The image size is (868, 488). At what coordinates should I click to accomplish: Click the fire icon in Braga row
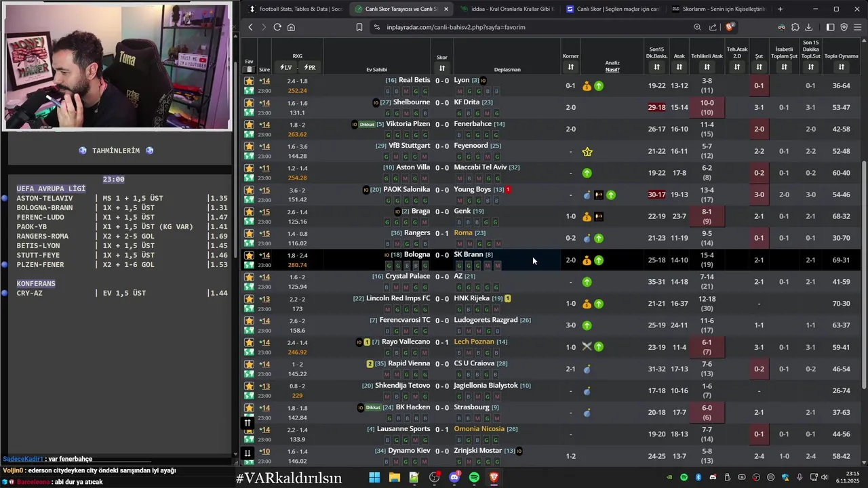click(599, 217)
